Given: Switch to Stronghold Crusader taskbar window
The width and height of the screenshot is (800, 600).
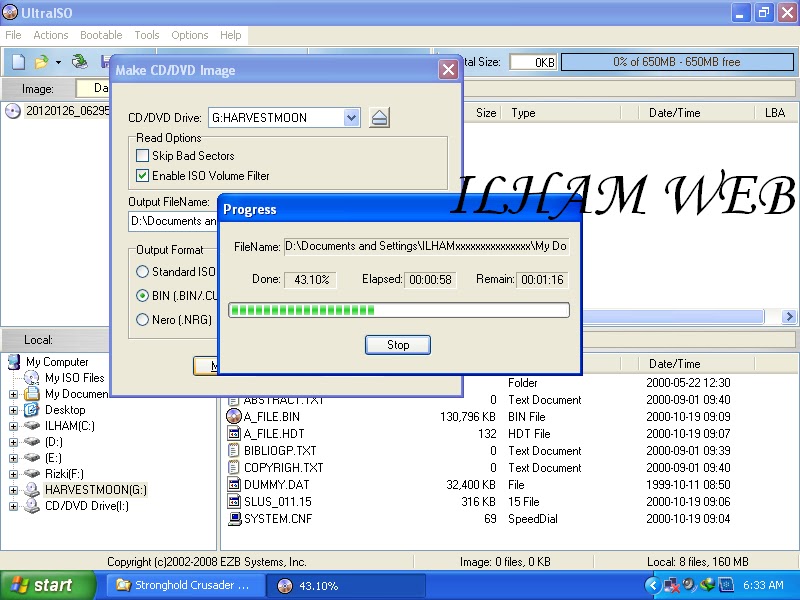Looking at the screenshot, I should 186,585.
